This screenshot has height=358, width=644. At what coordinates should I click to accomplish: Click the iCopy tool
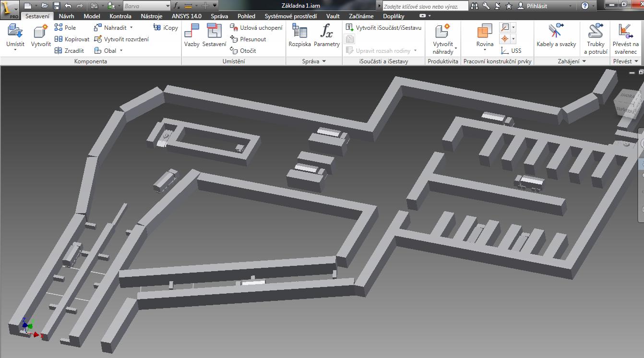click(166, 28)
